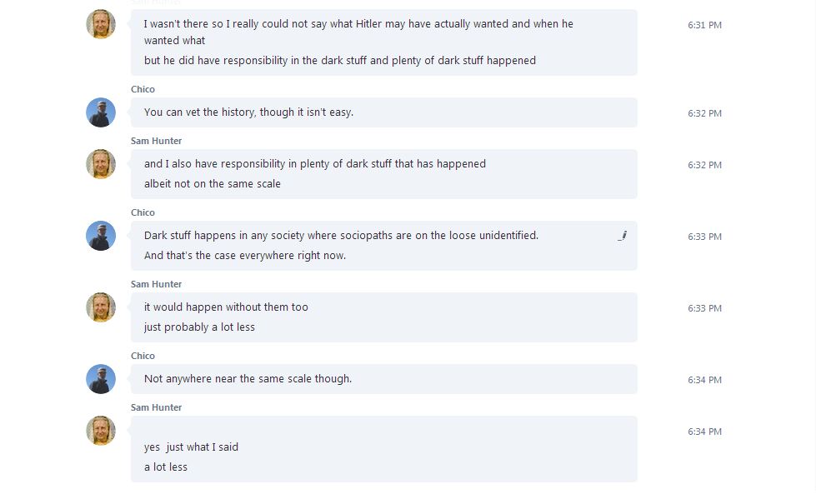Viewport: 816px width, 504px height.
Task: Select "And that's the case everywhere right now." message
Action: tap(245, 256)
